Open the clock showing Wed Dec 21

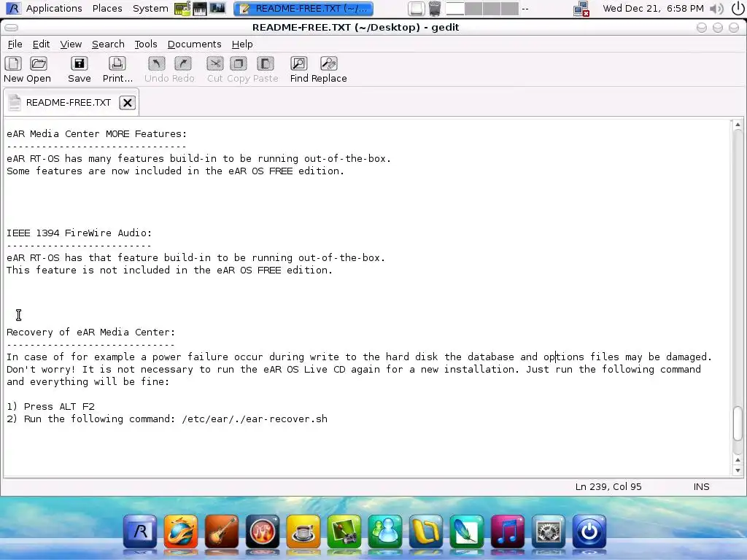pos(653,9)
